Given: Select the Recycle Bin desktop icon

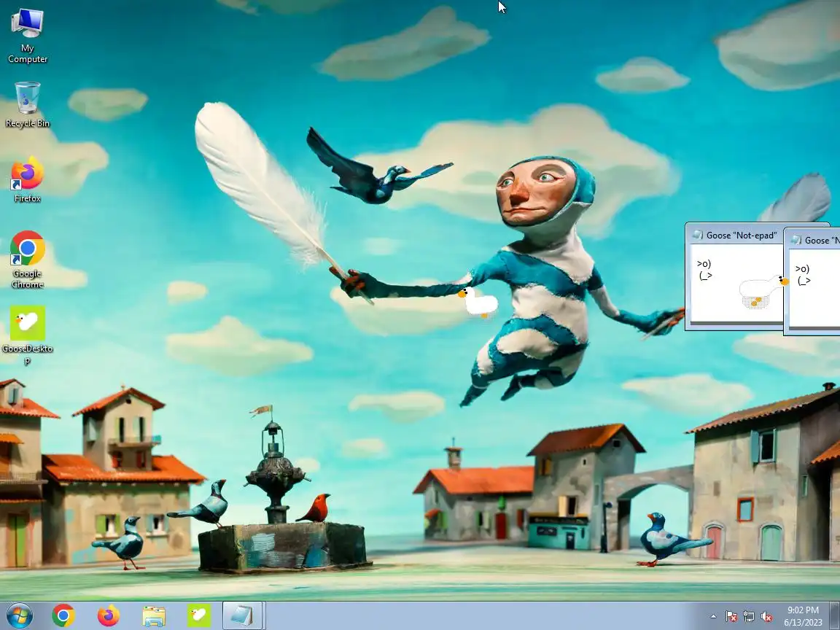Looking at the screenshot, I should pyautogui.click(x=27, y=104).
